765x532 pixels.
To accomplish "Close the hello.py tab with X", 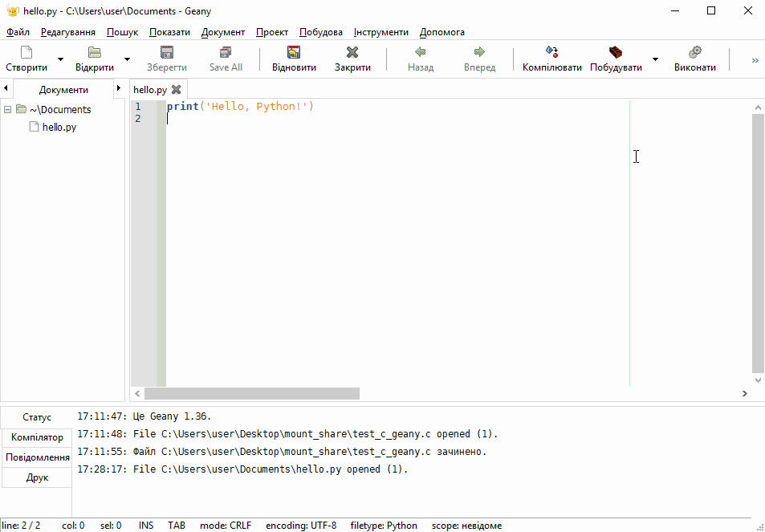I will click(x=176, y=90).
